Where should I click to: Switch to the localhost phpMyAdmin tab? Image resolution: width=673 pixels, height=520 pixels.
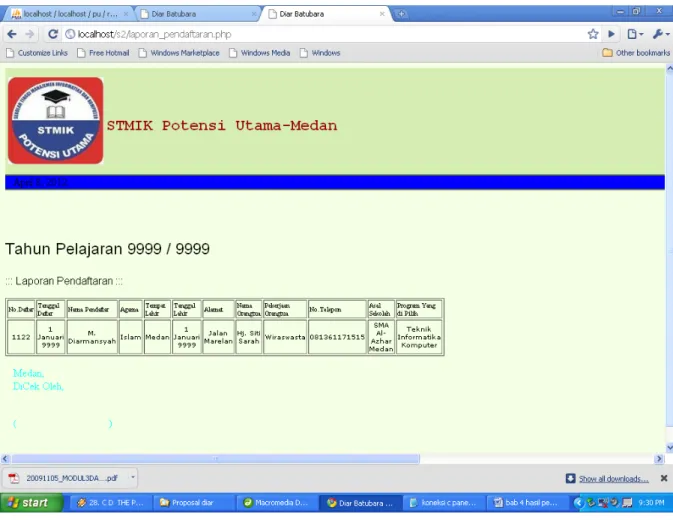69,14
